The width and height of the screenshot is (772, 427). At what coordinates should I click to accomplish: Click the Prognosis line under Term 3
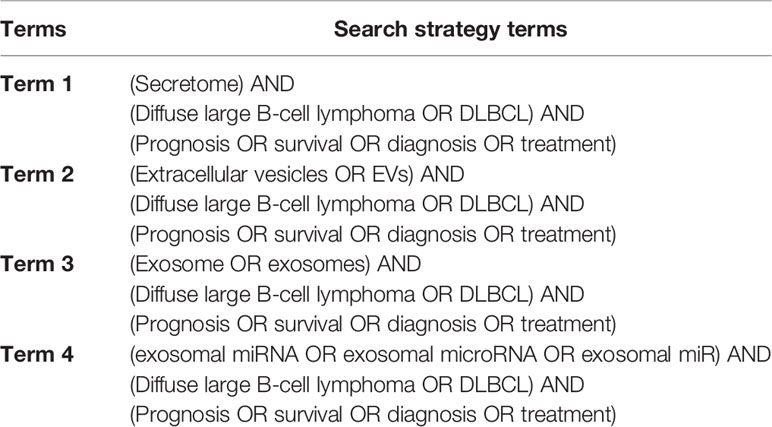pyautogui.click(x=373, y=325)
